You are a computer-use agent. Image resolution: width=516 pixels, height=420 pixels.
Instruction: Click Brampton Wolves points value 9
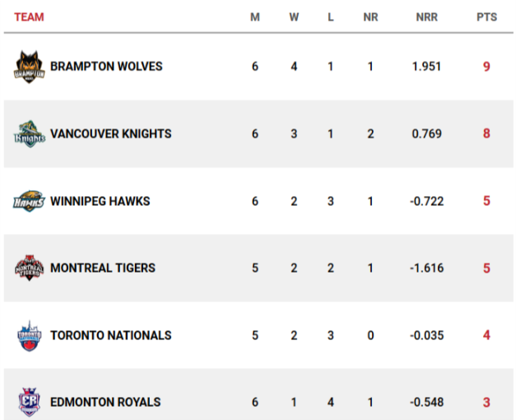[486, 67]
